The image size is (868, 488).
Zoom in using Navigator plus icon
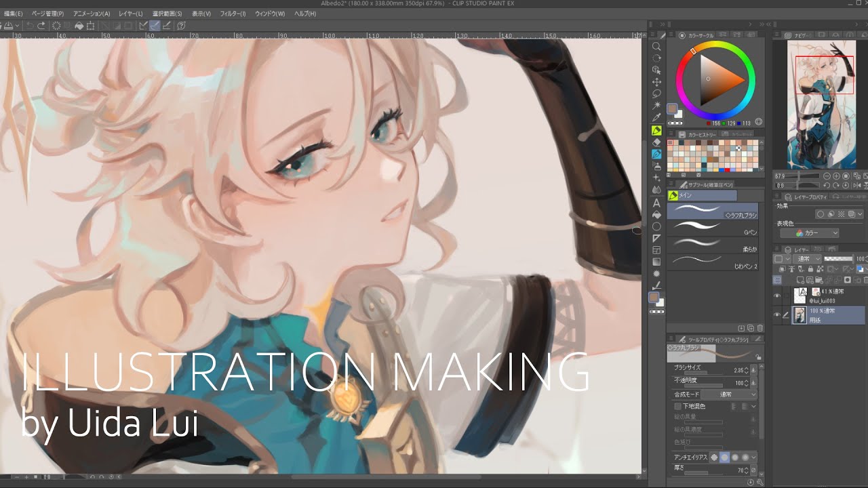click(836, 176)
